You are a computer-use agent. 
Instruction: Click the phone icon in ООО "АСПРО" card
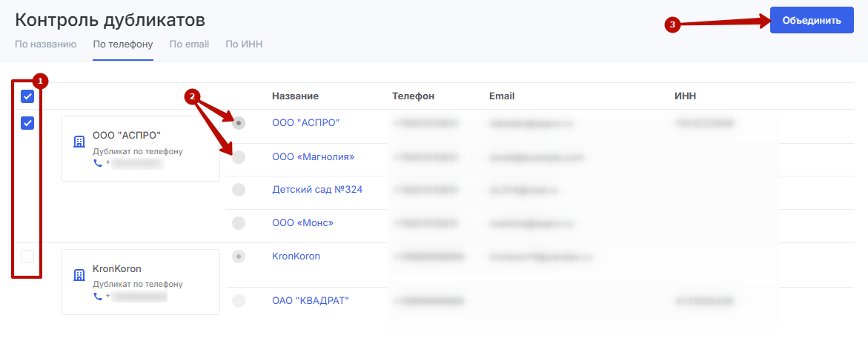(98, 163)
